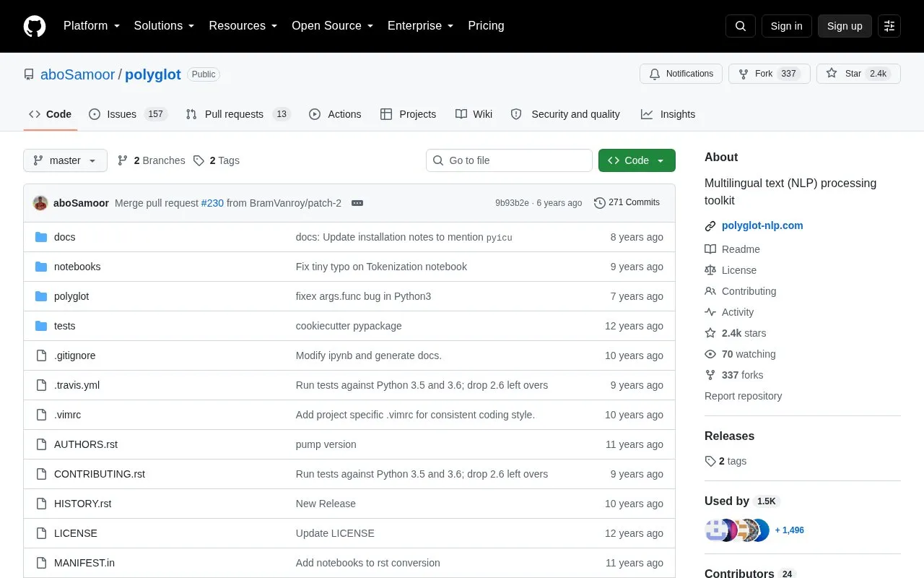The width and height of the screenshot is (924, 578).
Task: Open the CONTRIBUTING.rst file
Action: tap(100, 474)
